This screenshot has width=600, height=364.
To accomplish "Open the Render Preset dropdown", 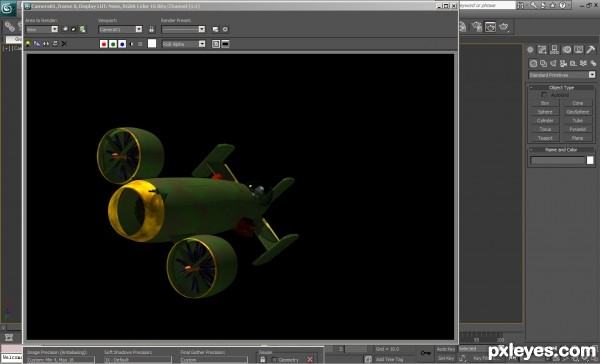I will pyautogui.click(x=183, y=29).
